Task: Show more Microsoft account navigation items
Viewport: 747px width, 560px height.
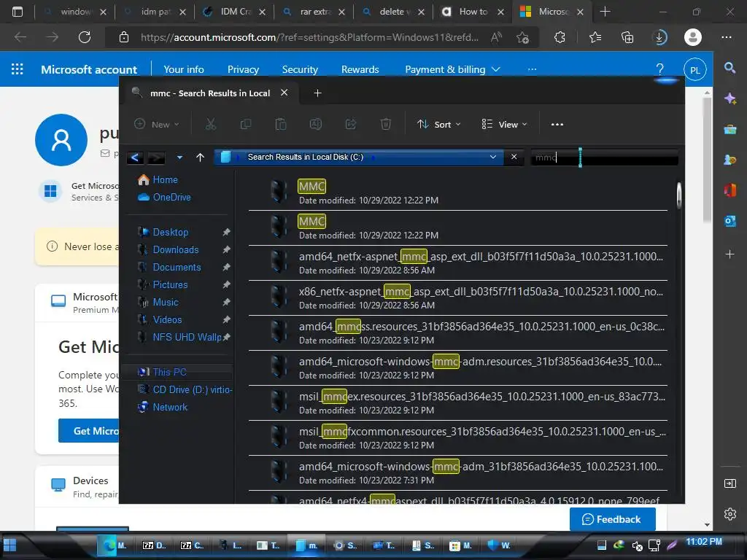Action: [x=532, y=69]
